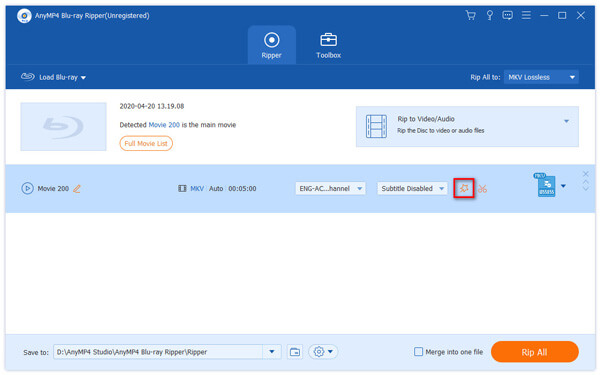
Task: Start ripping with Rip All
Action: pyautogui.click(x=535, y=352)
